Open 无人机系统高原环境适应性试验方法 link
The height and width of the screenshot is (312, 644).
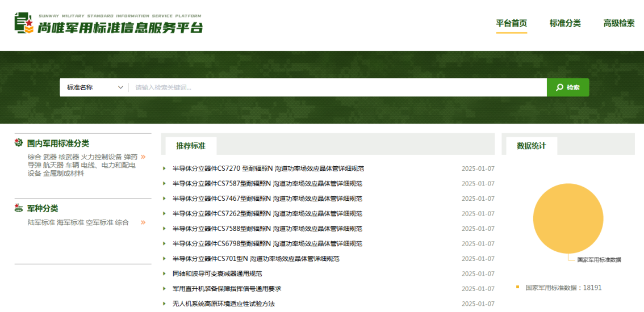point(224,304)
